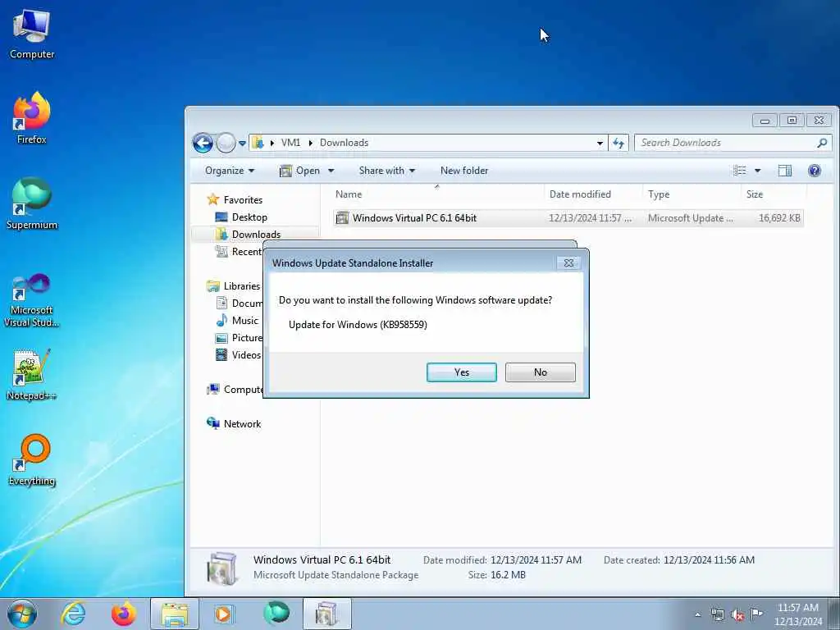Click the Open toolbar button

pyautogui.click(x=300, y=171)
